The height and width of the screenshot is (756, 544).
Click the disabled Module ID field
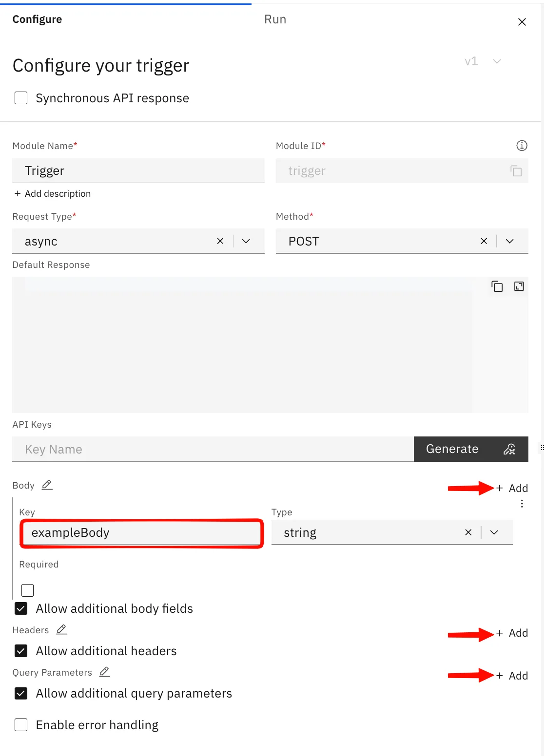click(x=402, y=170)
